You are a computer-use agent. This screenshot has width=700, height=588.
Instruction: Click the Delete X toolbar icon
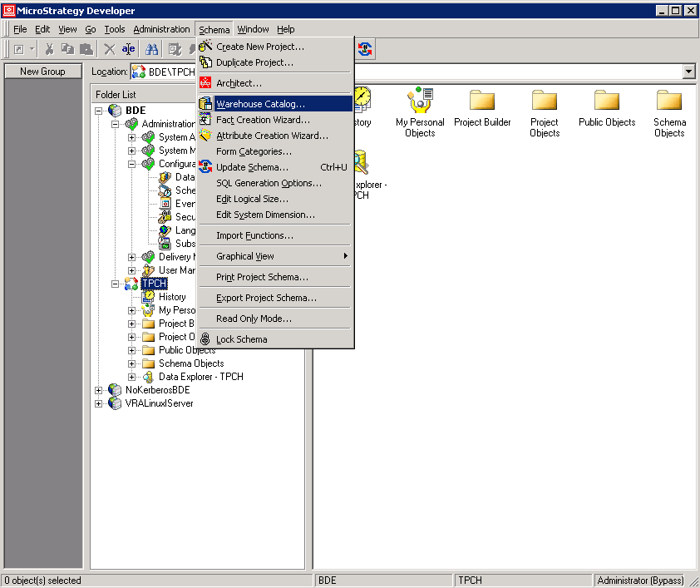point(110,49)
